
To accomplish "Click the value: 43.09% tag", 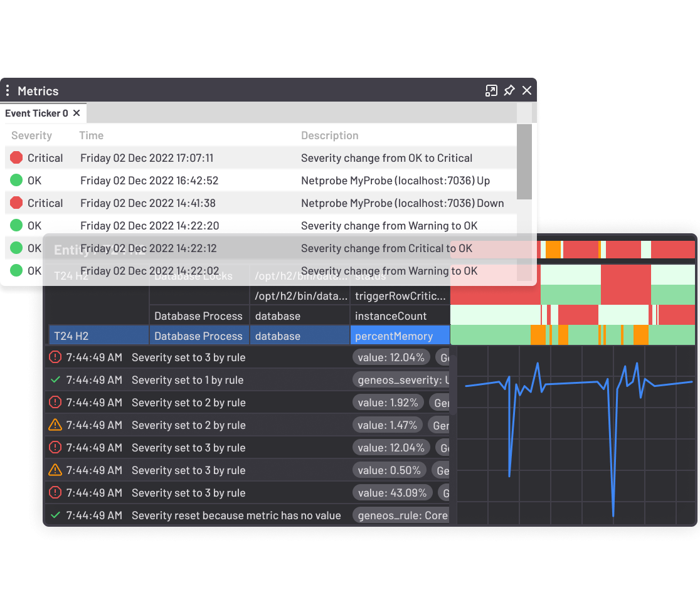I will point(392,493).
